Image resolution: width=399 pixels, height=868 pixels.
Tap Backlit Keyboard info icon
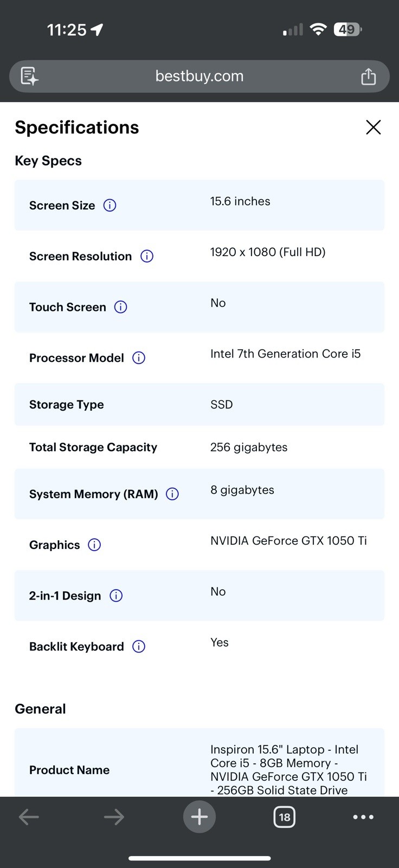[139, 647]
